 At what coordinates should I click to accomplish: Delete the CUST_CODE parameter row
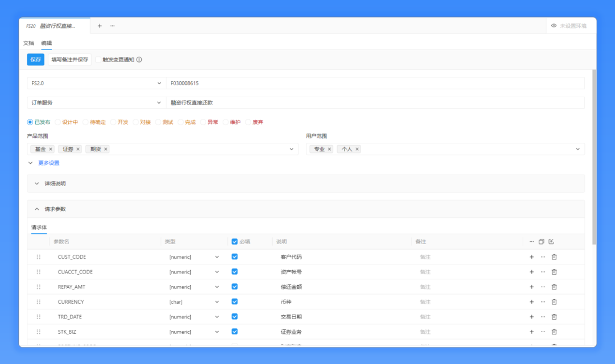pos(554,257)
